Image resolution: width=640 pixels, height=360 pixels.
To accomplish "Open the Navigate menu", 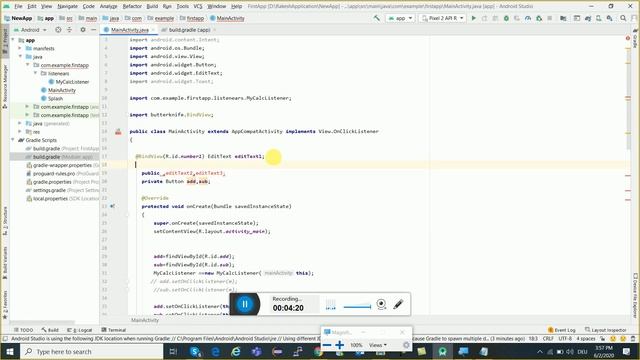I will (x=67, y=6).
